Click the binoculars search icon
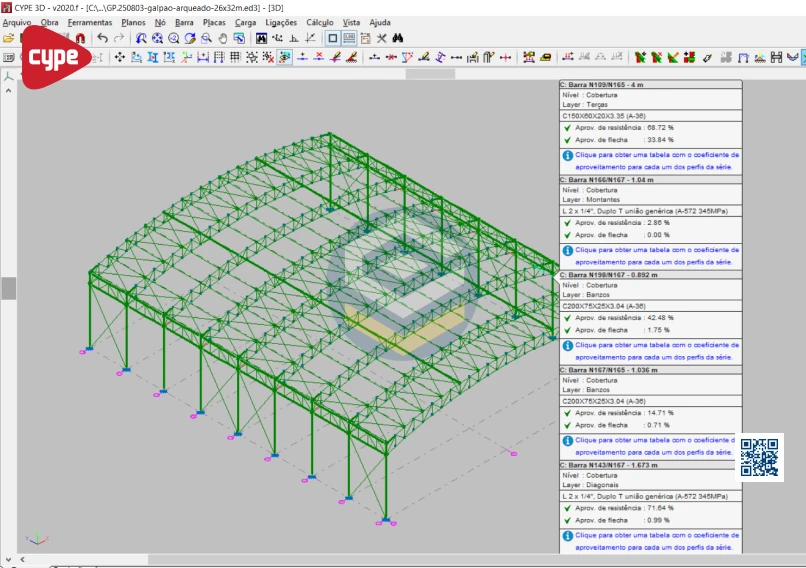 (x=397, y=38)
